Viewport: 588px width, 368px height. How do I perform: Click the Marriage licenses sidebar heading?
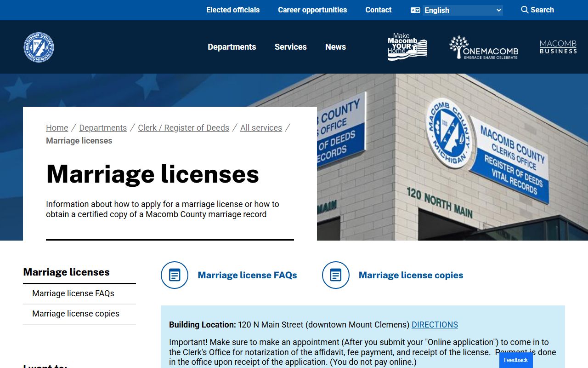pos(67,272)
